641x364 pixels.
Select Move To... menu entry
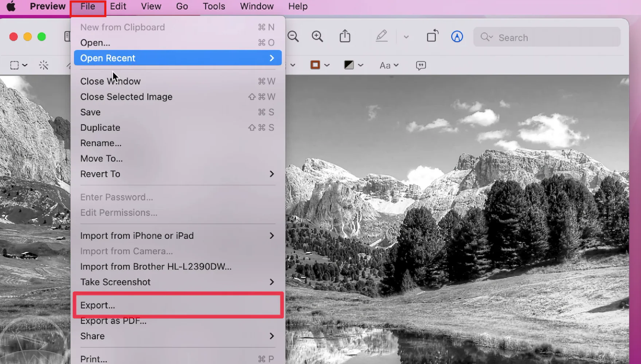(178, 159)
